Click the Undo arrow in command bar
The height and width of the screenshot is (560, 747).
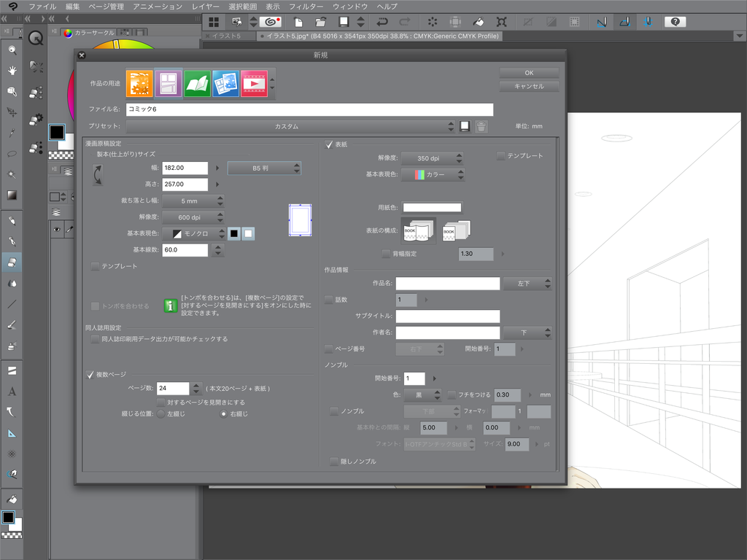tap(382, 21)
